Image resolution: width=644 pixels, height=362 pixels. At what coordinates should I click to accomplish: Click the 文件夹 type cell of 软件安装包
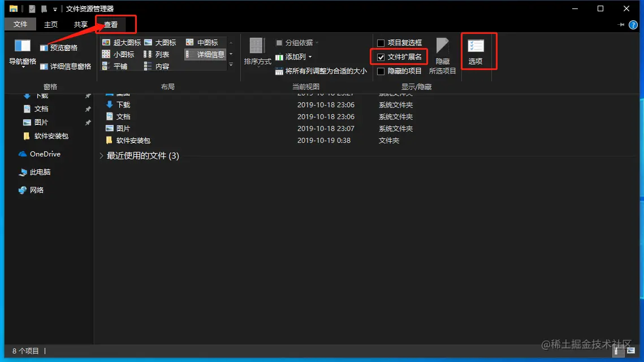[389, 141]
